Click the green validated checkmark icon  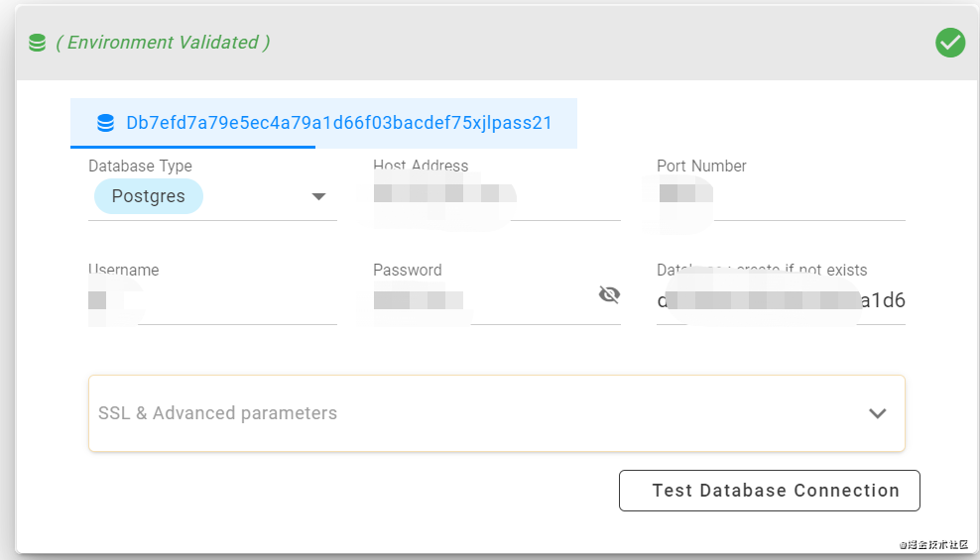(x=950, y=43)
